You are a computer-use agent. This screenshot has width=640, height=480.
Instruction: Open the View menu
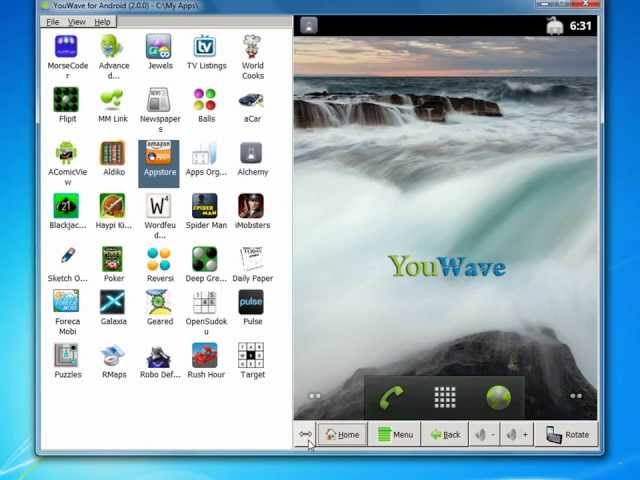click(77, 22)
